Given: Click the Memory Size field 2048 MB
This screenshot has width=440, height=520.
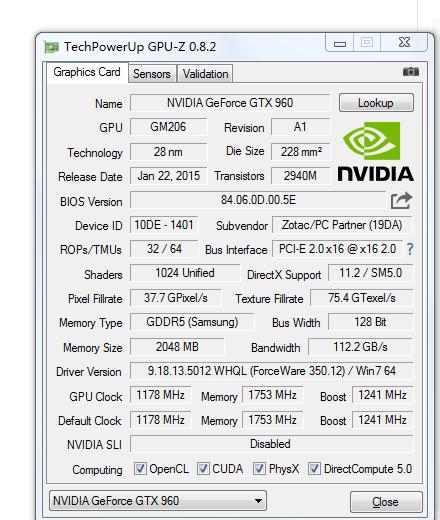Looking at the screenshot, I should (x=177, y=347).
